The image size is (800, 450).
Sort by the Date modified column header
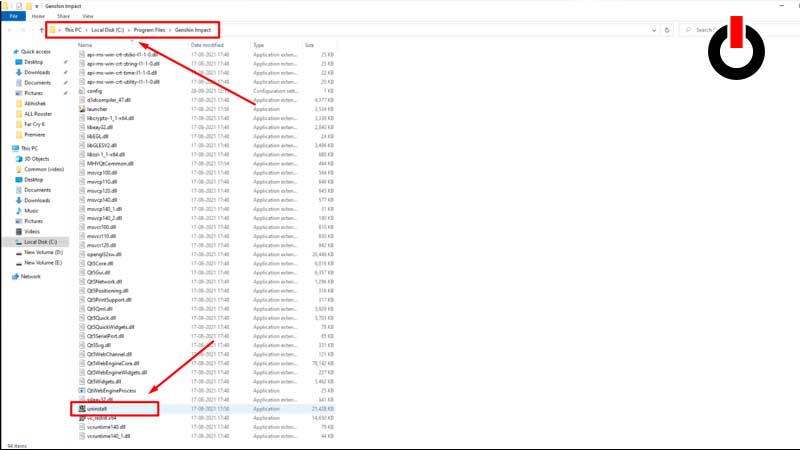click(207, 45)
